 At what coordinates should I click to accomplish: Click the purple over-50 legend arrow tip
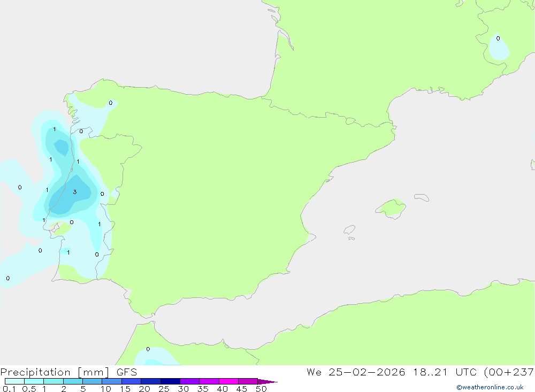[x=267, y=382]
